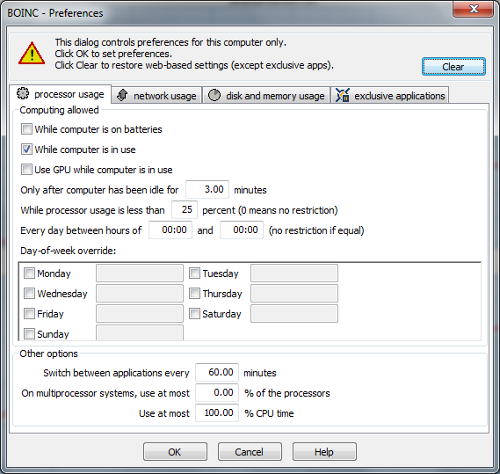Check the Monday override checkbox

coord(29,273)
